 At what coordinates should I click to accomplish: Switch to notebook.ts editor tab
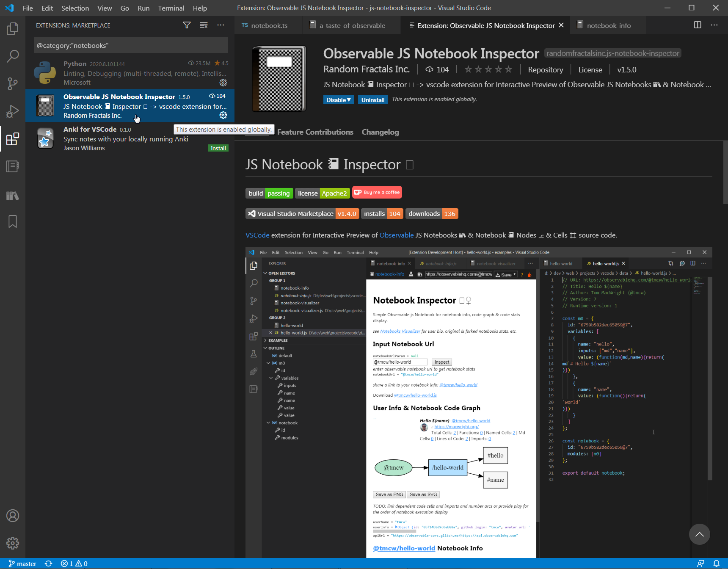point(268,25)
